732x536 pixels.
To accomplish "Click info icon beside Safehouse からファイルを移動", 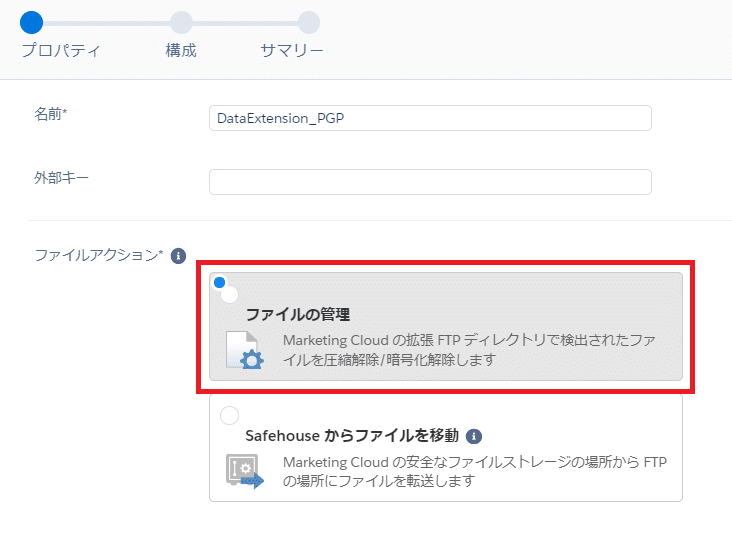I will (x=474, y=436).
